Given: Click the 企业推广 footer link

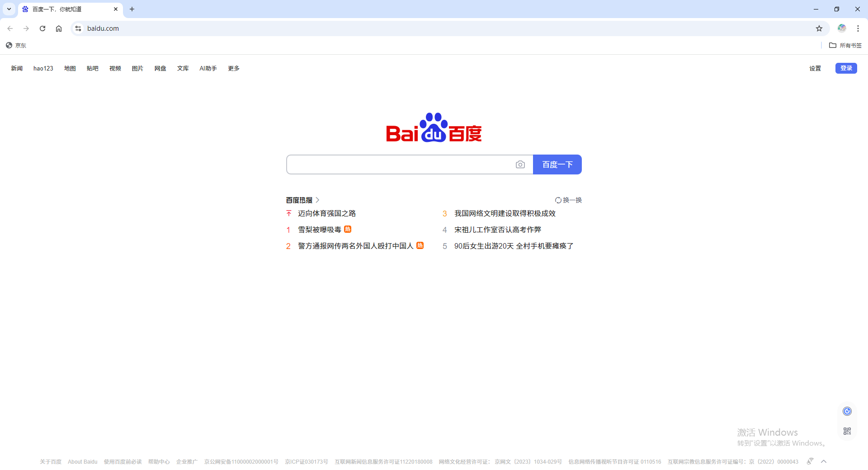Looking at the screenshot, I should pos(187,462).
